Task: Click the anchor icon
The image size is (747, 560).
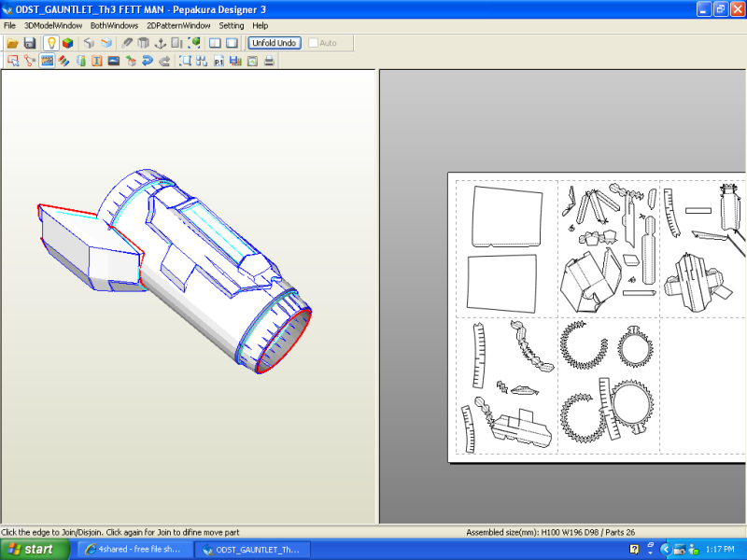Action: 161,43
